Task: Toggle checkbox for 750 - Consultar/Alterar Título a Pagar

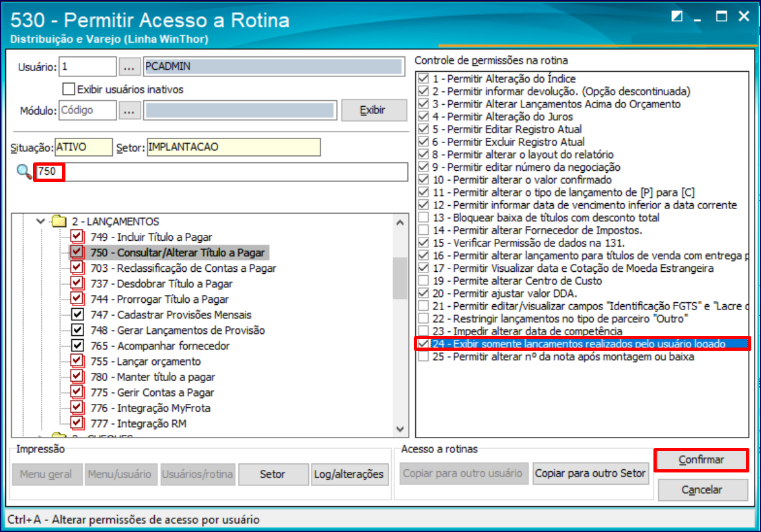Action: point(77,252)
